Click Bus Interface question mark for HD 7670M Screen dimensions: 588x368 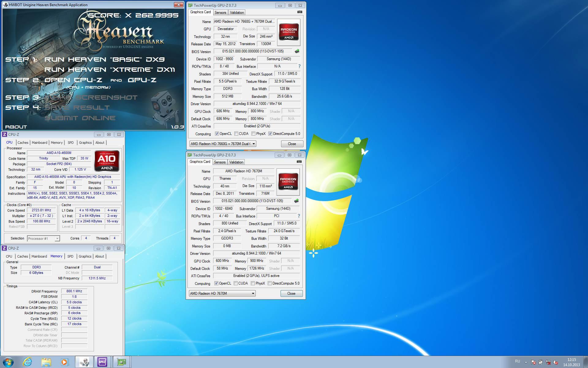click(x=299, y=216)
